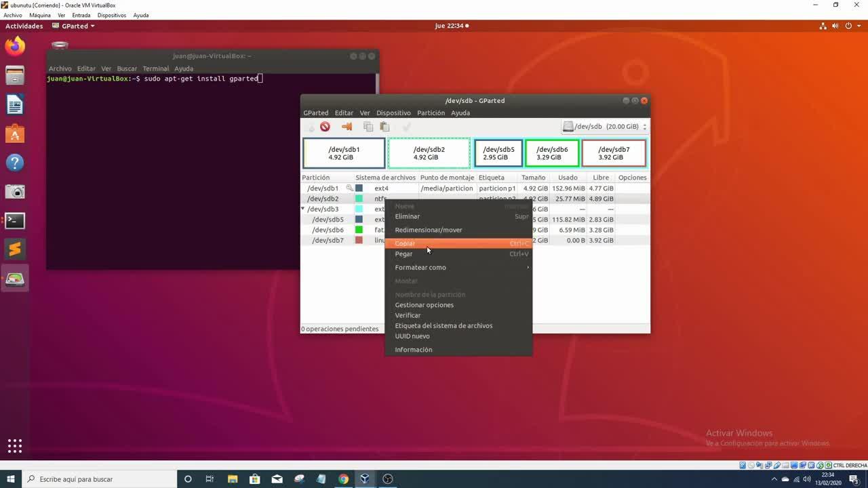The image size is (868, 488).
Task: Open Ubuntu Software from the dock
Action: [x=15, y=134]
